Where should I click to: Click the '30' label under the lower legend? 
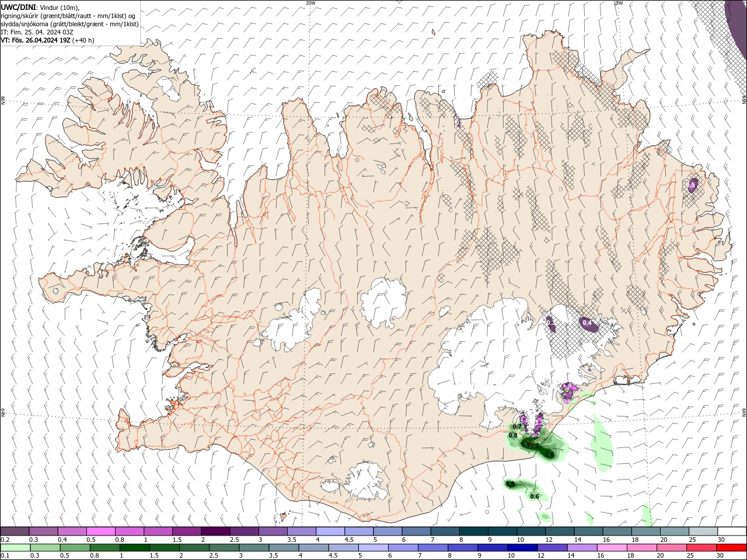721,556
